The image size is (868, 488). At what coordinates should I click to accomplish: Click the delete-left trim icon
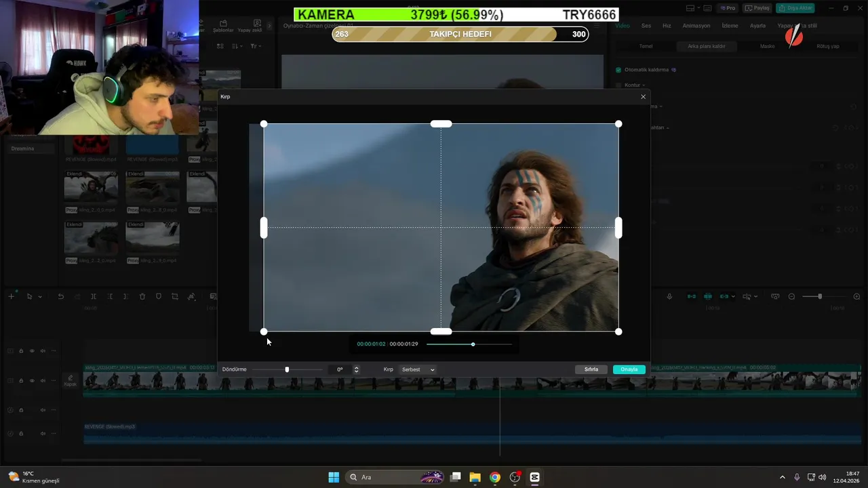tap(110, 296)
